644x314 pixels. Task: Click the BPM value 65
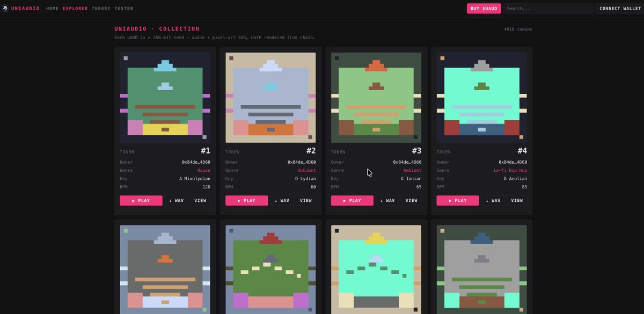point(419,187)
